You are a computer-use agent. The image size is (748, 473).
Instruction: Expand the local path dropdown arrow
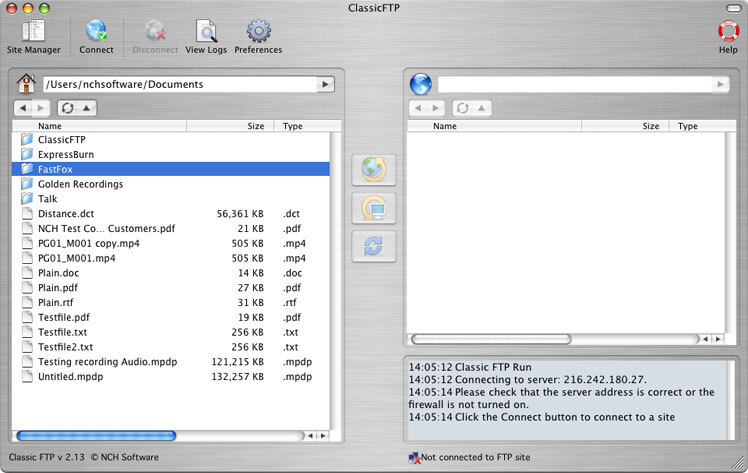point(325,85)
